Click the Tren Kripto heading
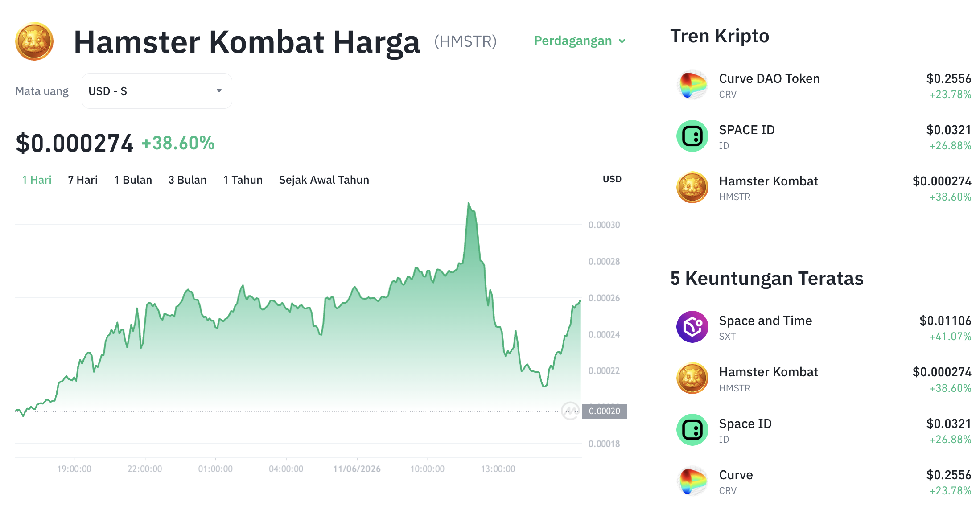Viewport: 980px width, 510px height. tap(720, 36)
